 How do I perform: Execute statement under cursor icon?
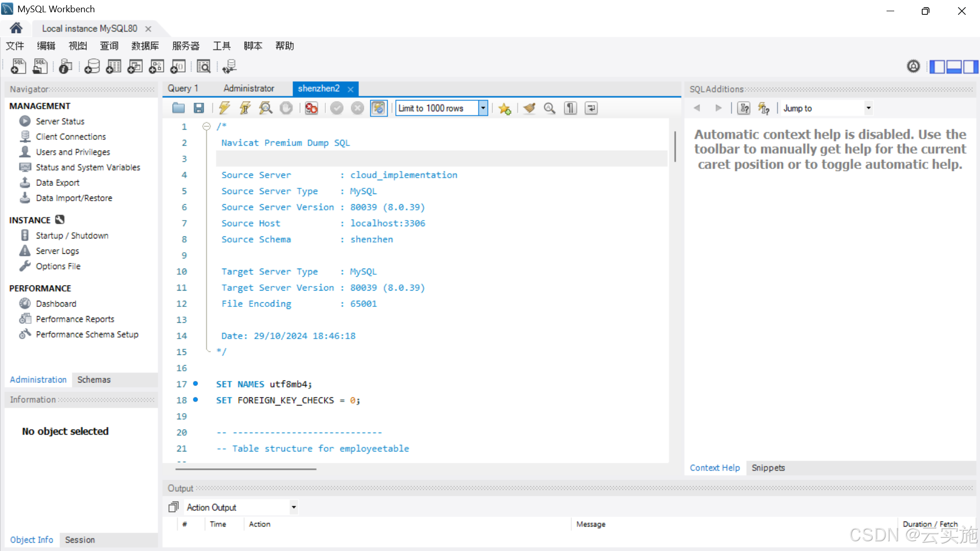(245, 108)
